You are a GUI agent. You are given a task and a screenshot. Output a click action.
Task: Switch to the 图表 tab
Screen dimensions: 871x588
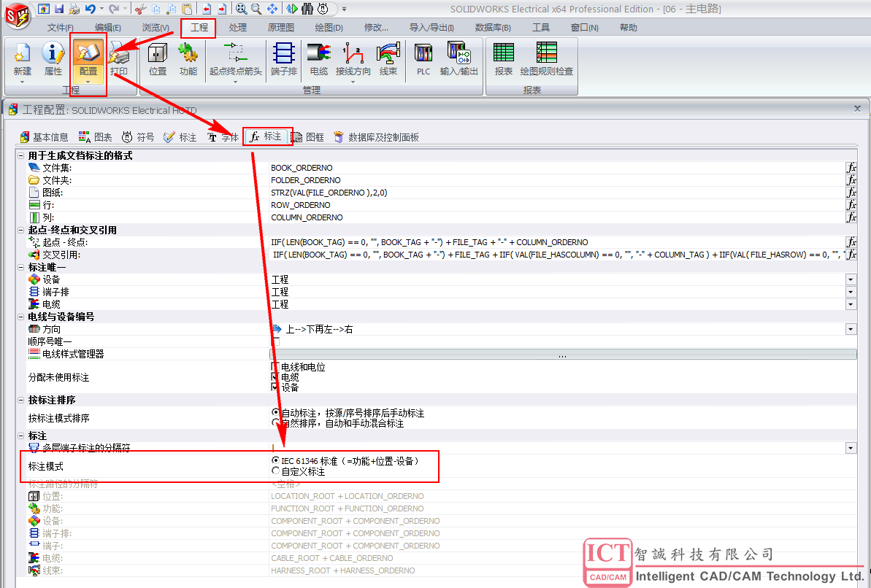click(x=95, y=137)
